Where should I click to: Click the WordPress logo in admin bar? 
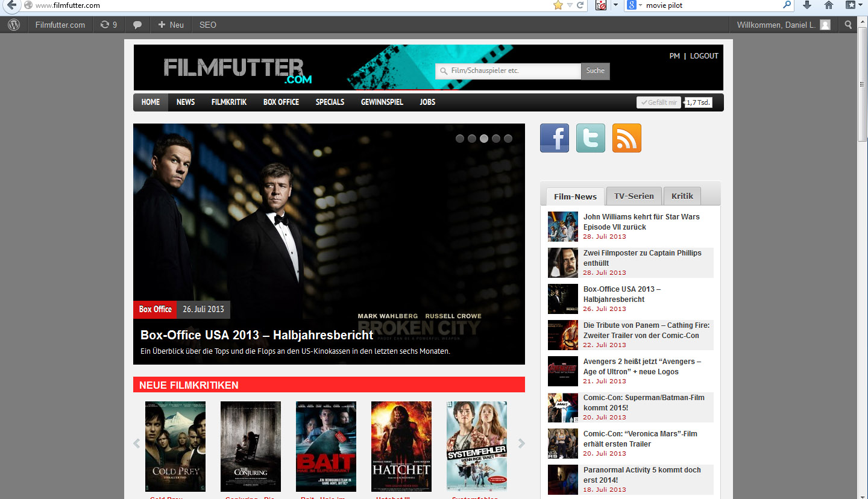coord(14,25)
